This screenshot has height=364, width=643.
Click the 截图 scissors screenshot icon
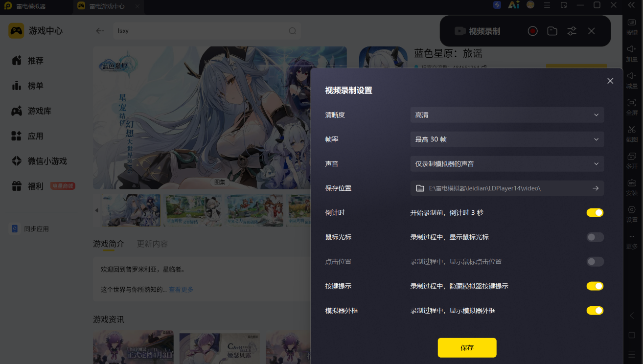[632, 130]
